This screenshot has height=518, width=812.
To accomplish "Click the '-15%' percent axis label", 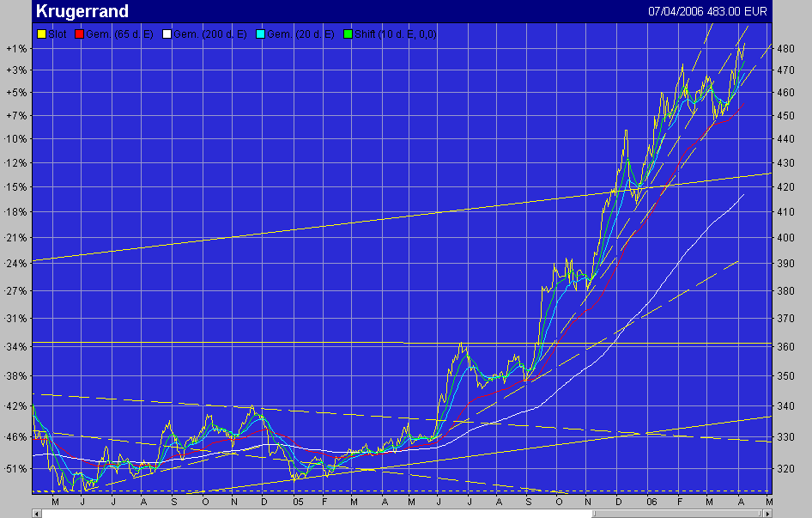I will point(15,187).
